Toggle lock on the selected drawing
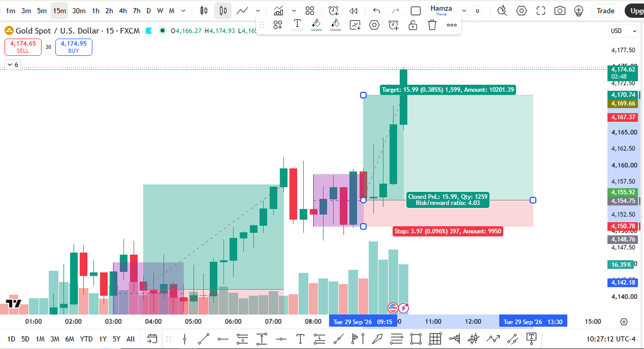The image size is (644, 349). 413,25
